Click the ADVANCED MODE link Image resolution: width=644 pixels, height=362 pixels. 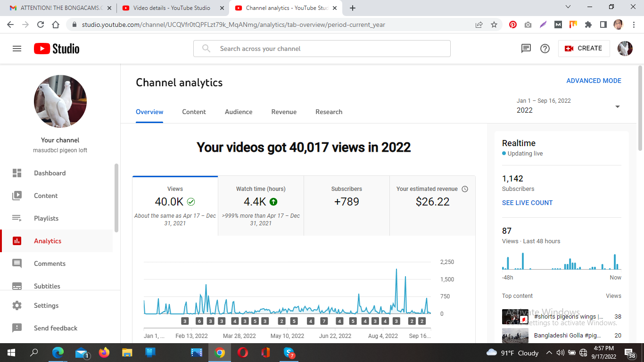tap(594, 81)
